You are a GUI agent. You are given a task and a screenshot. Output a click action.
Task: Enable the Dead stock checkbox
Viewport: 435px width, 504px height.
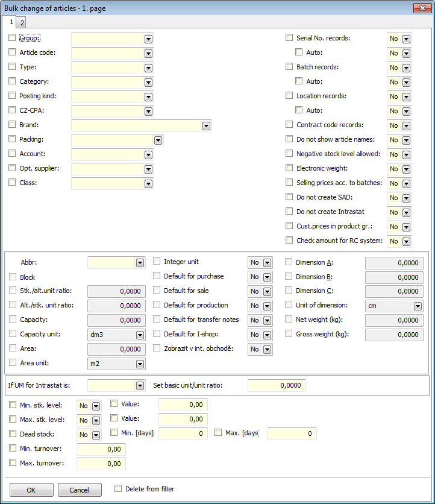tap(13, 433)
